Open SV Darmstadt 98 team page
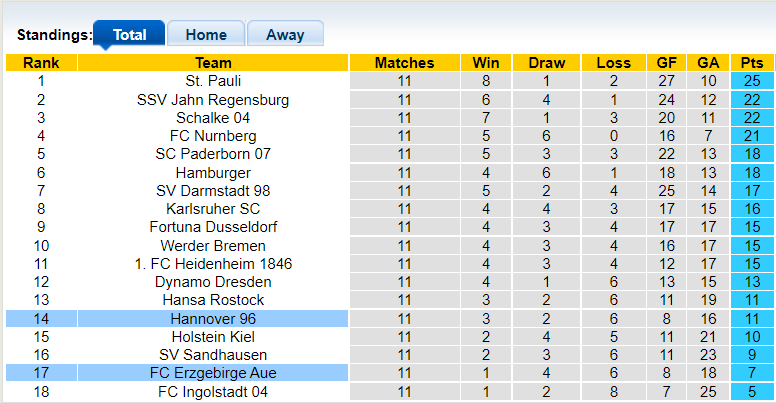This screenshot has height=403, width=776. [213, 191]
